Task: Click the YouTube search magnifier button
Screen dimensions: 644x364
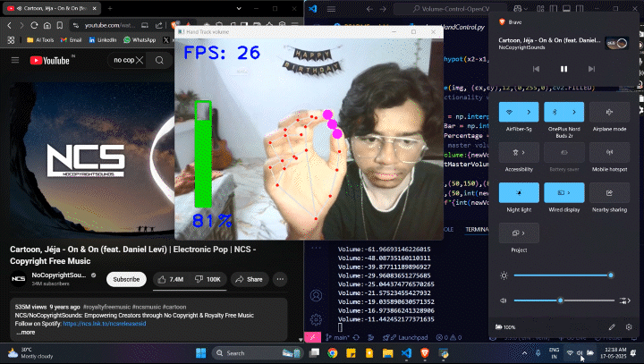Action: tap(159, 61)
